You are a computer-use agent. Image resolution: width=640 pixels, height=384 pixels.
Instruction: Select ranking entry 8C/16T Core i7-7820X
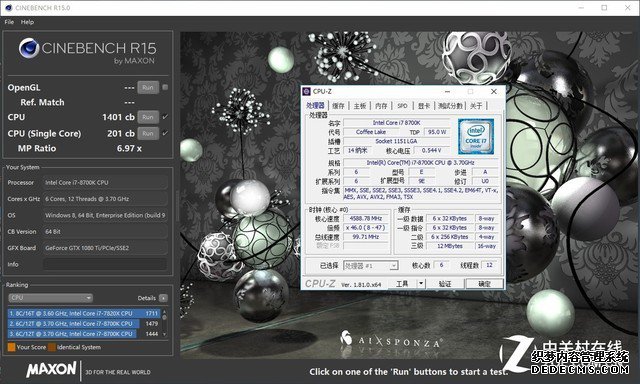[84, 313]
